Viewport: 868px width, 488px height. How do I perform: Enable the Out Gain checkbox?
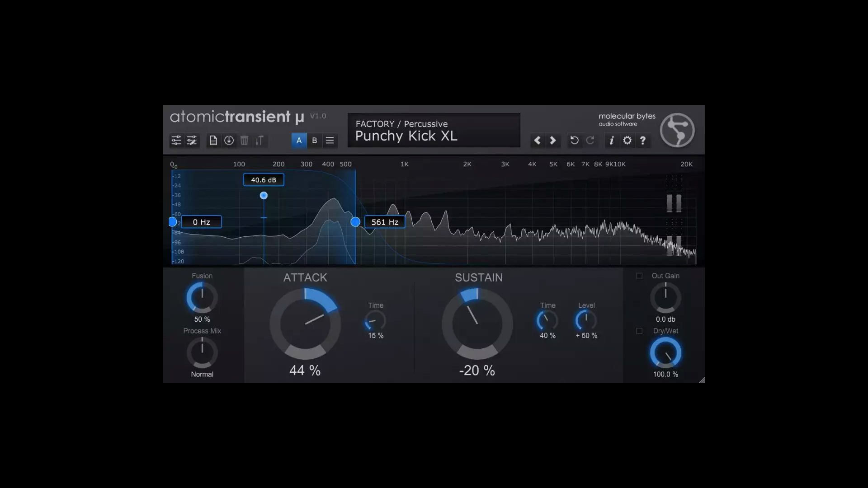[639, 276]
